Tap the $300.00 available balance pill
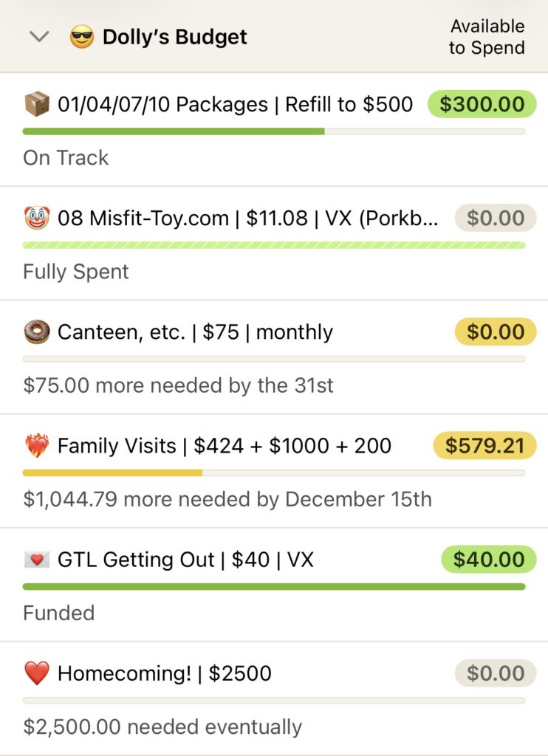This screenshot has width=548, height=756. pyautogui.click(x=482, y=104)
